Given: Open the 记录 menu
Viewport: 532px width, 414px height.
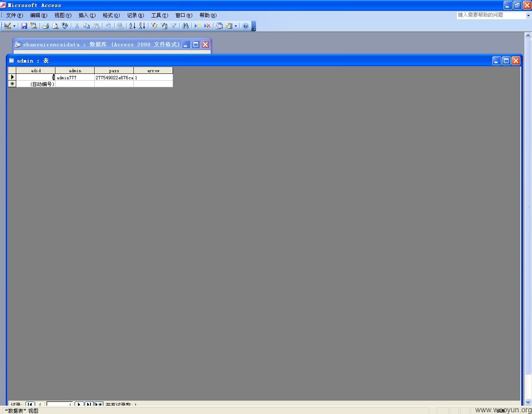Looking at the screenshot, I should (136, 15).
